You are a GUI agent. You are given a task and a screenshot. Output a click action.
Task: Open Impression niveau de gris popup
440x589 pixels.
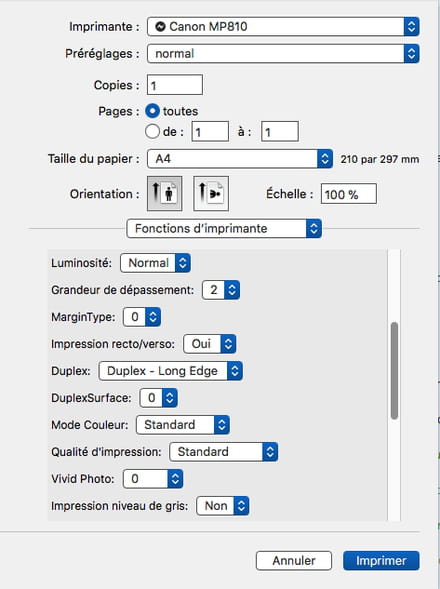tap(222, 506)
